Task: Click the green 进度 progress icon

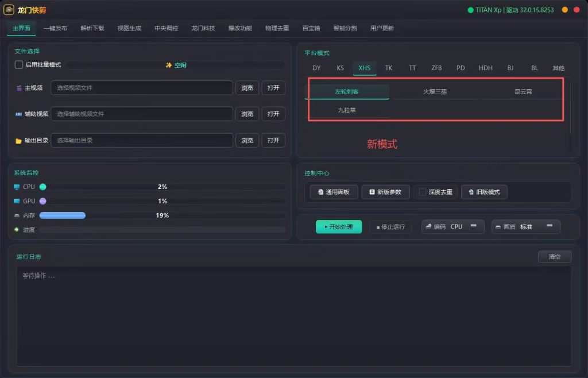Action: pyautogui.click(x=17, y=230)
